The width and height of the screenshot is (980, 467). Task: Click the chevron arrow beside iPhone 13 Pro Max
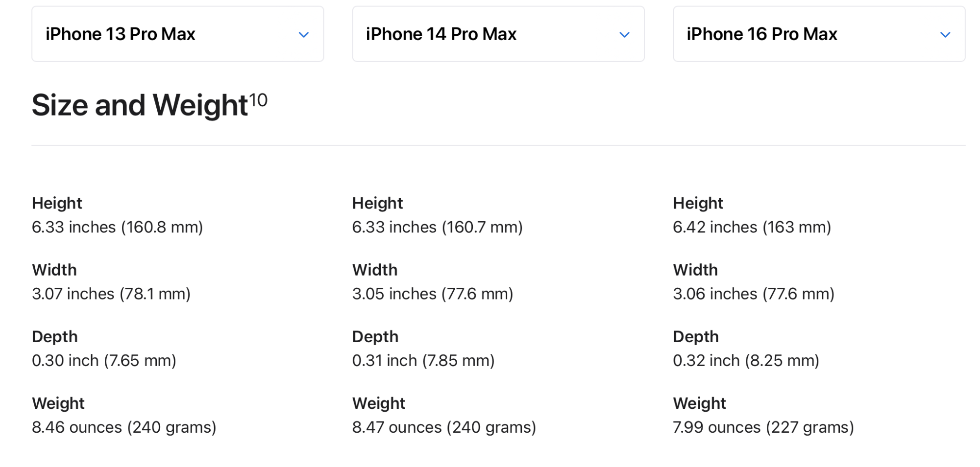coord(304,35)
